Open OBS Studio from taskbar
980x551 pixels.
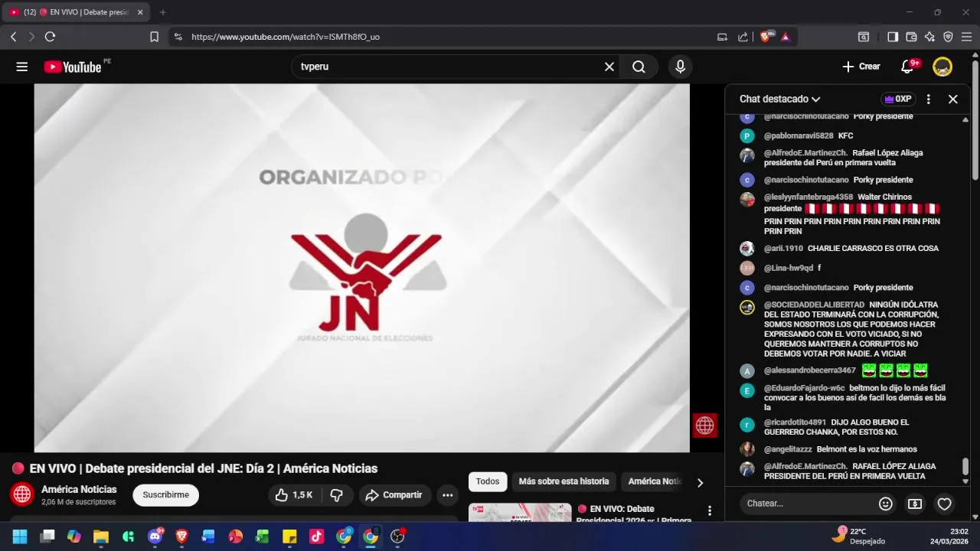[x=397, y=536]
